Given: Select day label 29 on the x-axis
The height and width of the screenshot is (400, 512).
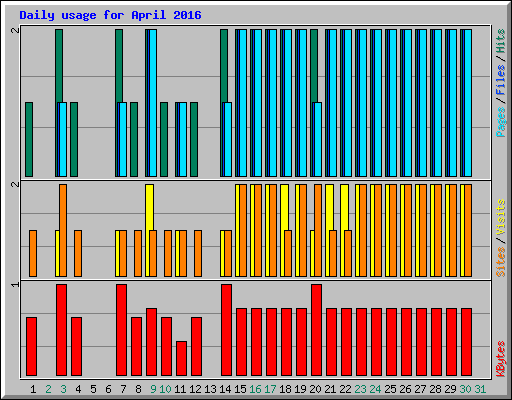Looking at the screenshot, I should pyautogui.click(x=450, y=389).
